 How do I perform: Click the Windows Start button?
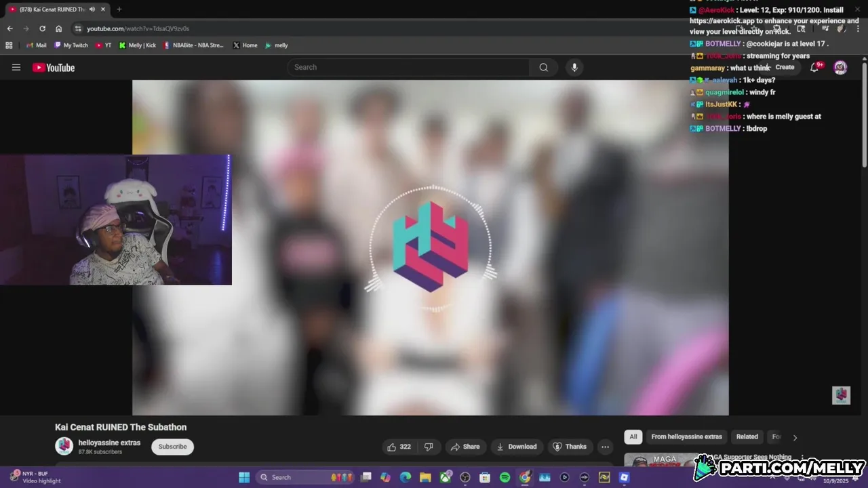point(244,477)
